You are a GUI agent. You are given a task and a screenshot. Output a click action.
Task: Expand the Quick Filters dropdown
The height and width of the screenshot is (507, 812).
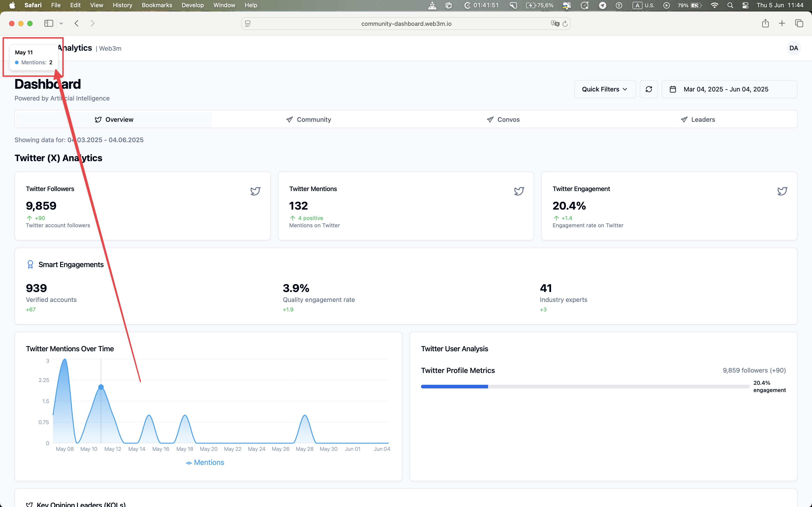pyautogui.click(x=605, y=89)
